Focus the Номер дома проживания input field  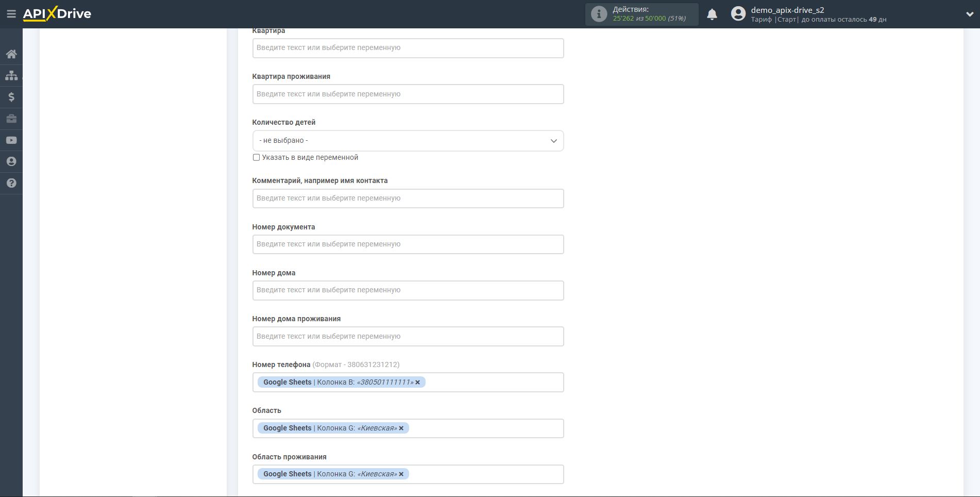408,337
